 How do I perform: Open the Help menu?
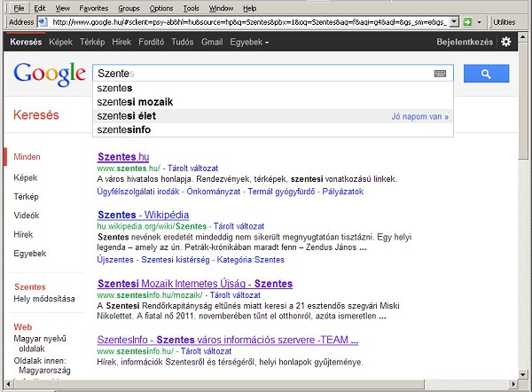click(x=250, y=8)
